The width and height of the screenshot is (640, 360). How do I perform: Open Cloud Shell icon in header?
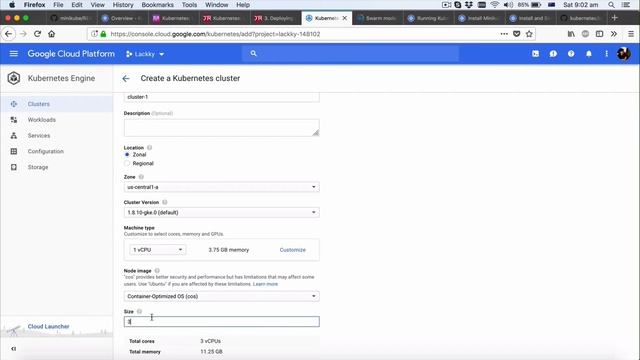coord(536,53)
